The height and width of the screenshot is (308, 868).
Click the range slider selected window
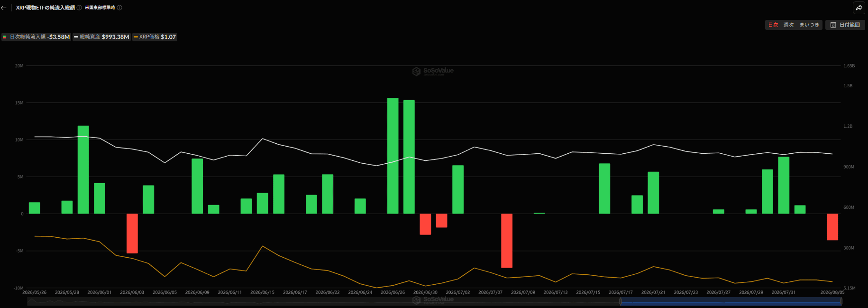[731, 301]
